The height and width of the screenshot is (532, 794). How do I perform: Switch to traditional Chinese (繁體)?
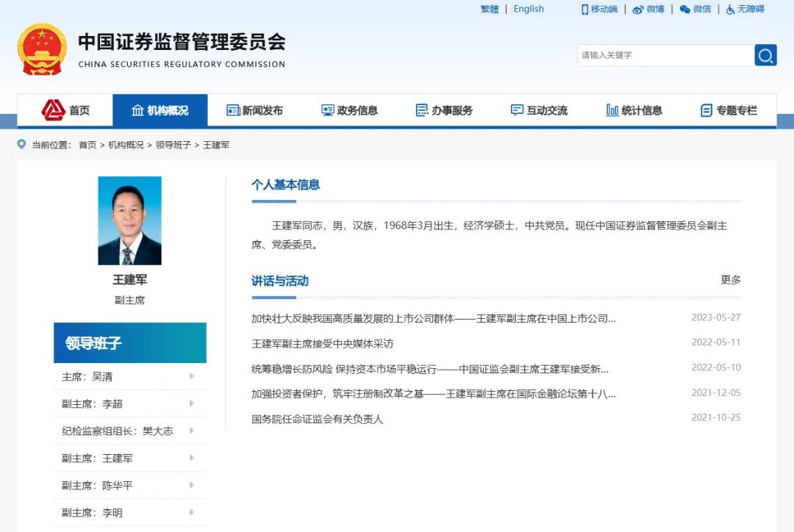[x=490, y=9]
